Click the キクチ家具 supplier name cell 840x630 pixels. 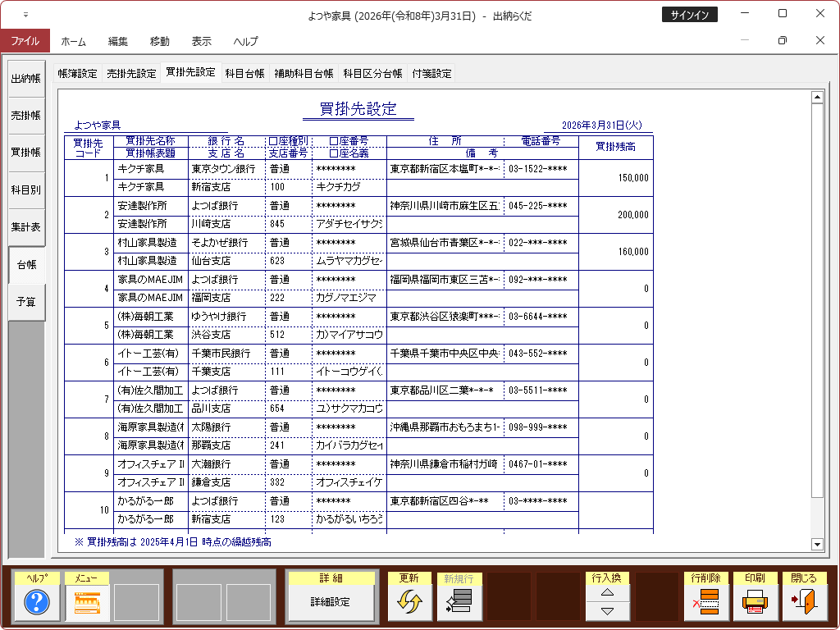[x=150, y=168]
